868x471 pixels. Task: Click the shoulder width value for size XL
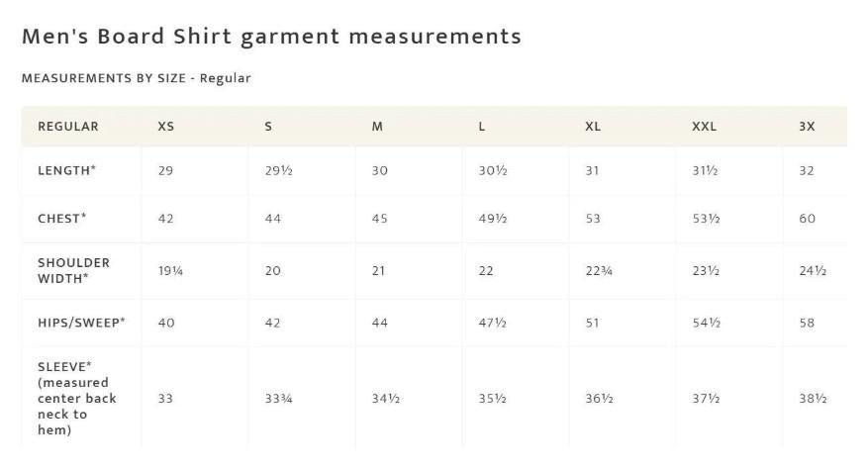tap(599, 271)
